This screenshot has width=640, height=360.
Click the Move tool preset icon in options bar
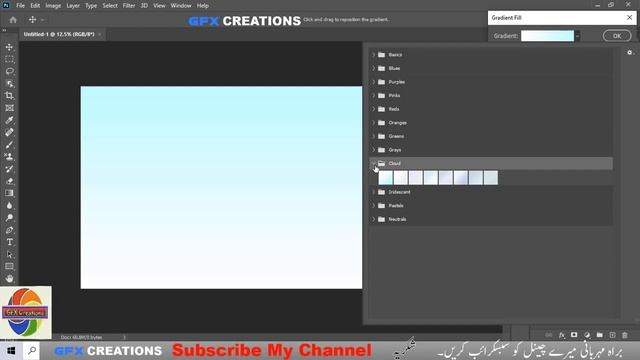coord(33,20)
